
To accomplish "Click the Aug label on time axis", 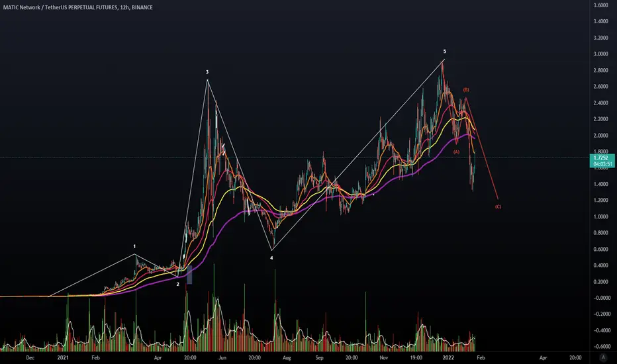I will [x=287, y=357].
